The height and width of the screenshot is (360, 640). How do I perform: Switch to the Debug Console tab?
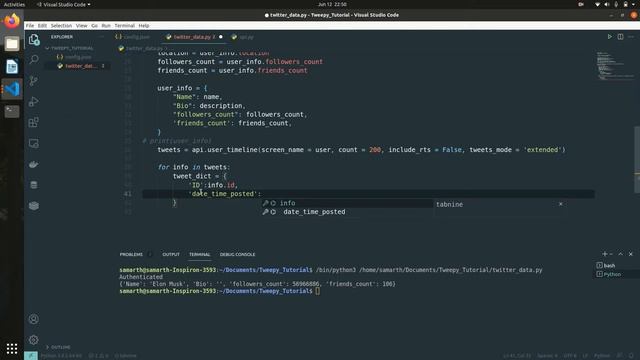coord(237,254)
